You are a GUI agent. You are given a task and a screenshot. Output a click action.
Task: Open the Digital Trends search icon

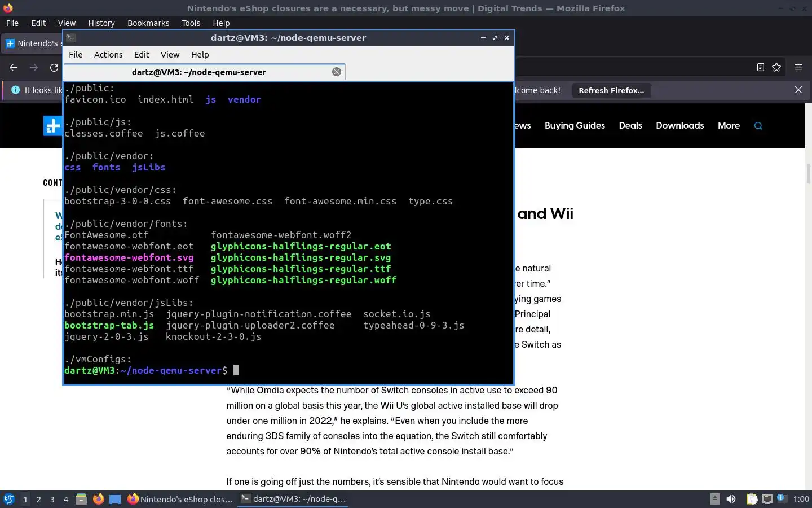[758, 126]
